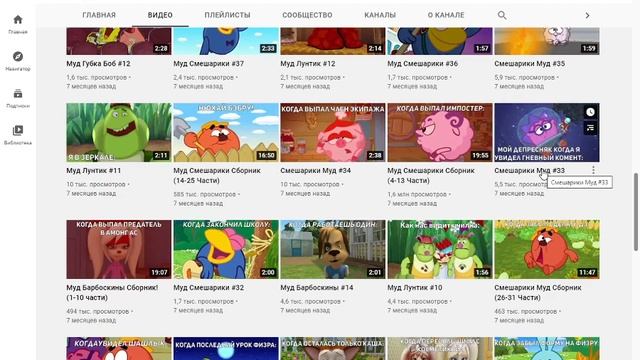
Task: Click the page vertical scrollbar thumb
Action: (x=636, y=211)
